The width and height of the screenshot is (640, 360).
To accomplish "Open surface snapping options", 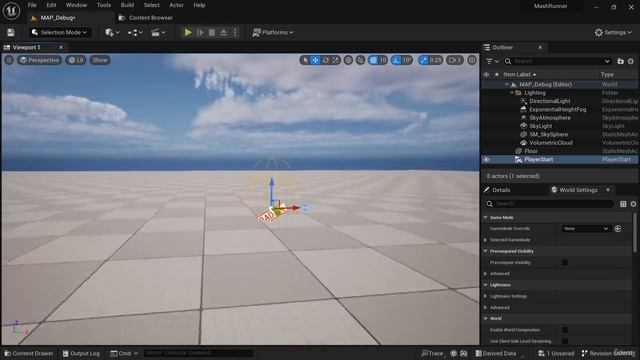I will (x=360, y=60).
